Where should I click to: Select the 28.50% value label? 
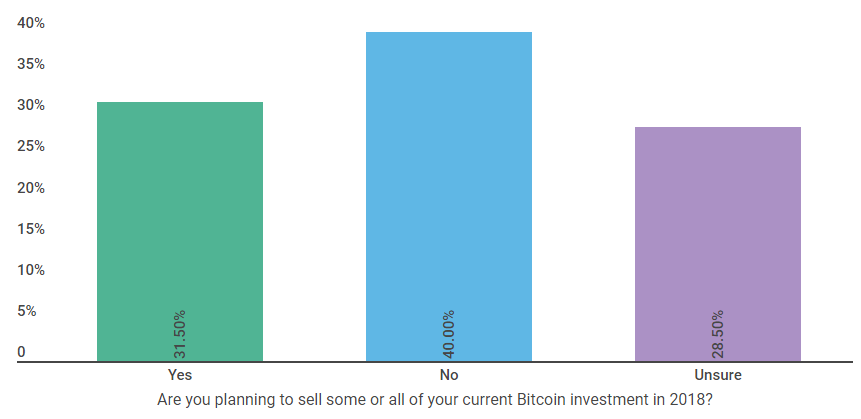[718, 334]
